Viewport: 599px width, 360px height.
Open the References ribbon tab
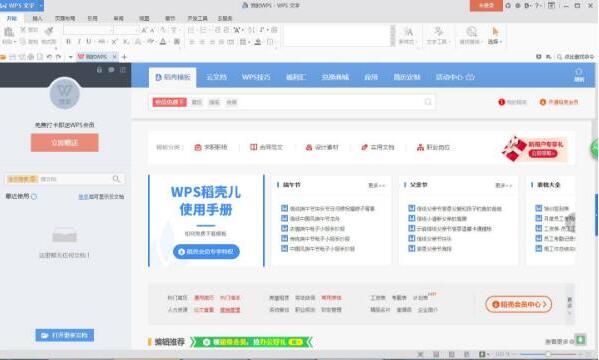pos(92,18)
